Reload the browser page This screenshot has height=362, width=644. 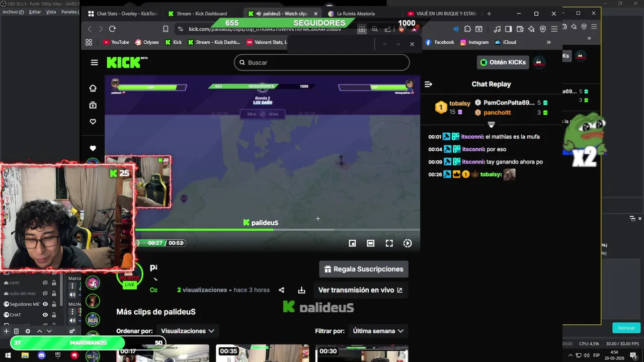pos(112,29)
